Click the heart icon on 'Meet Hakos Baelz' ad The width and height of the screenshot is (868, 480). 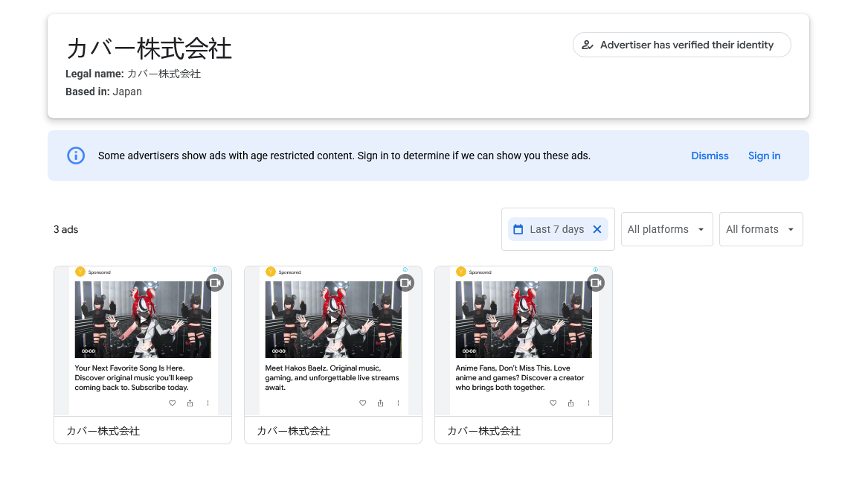pyautogui.click(x=362, y=403)
